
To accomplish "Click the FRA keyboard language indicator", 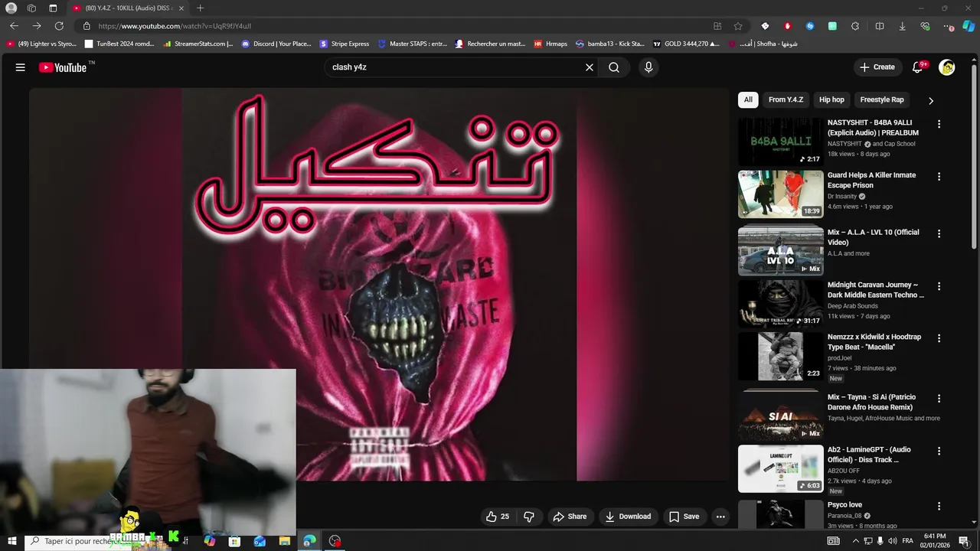I will [x=907, y=541].
